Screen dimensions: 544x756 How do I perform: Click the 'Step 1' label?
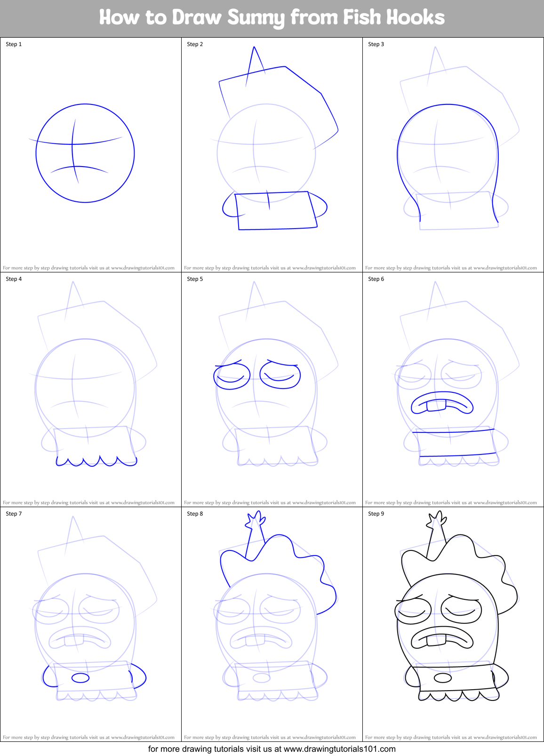click(x=14, y=44)
